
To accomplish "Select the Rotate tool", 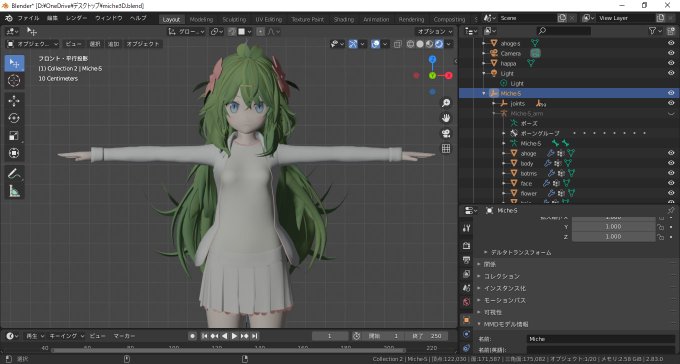I will coord(14,118).
